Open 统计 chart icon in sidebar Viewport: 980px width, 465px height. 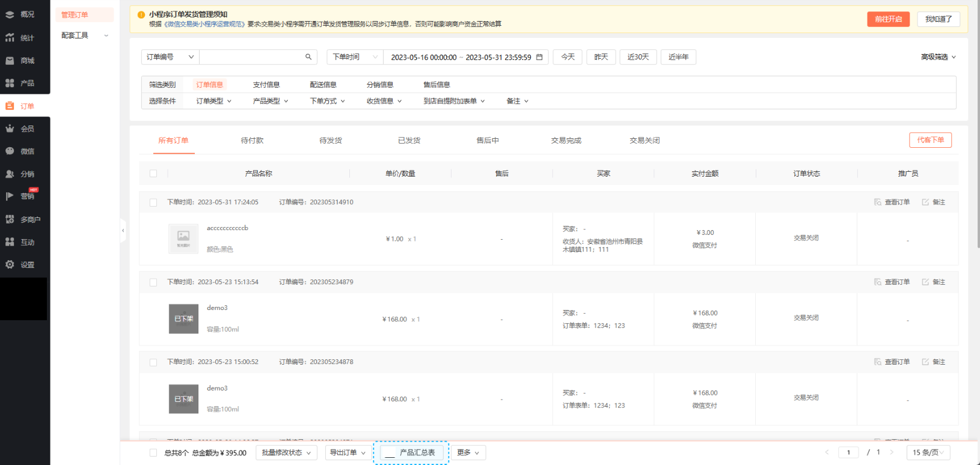click(x=10, y=38)
